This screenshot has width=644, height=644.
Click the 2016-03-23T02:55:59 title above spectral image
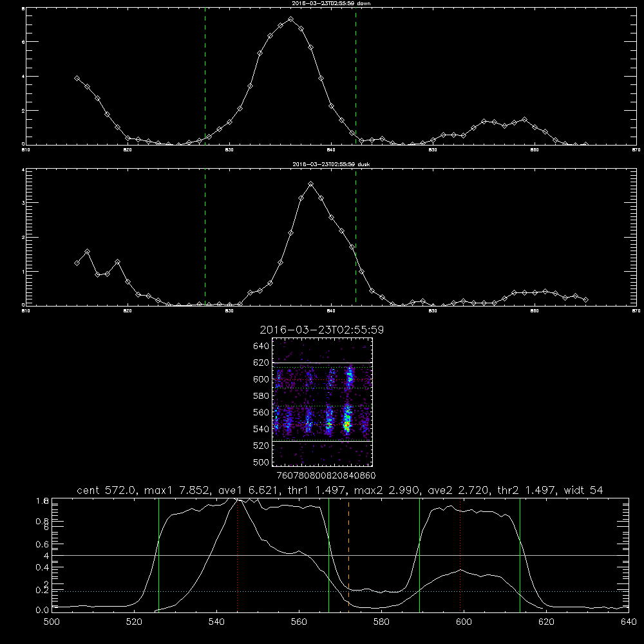(x=322, y=330)
